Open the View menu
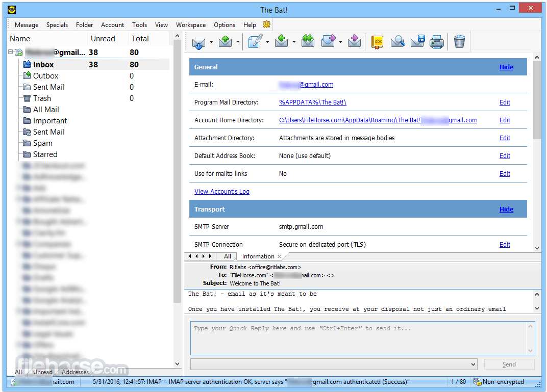547x392 pixels. [161, 25]
